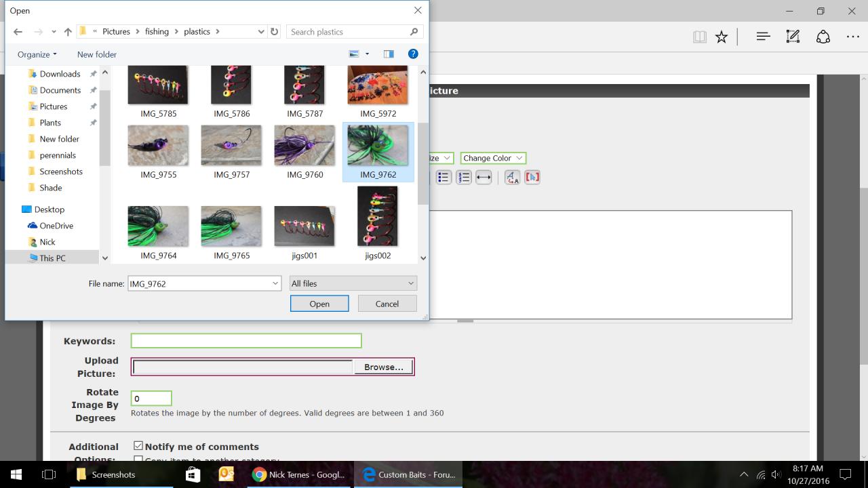Click the Open button
Image resolution: width=868 pixels, height=488 pixels.
click(319, 304)
